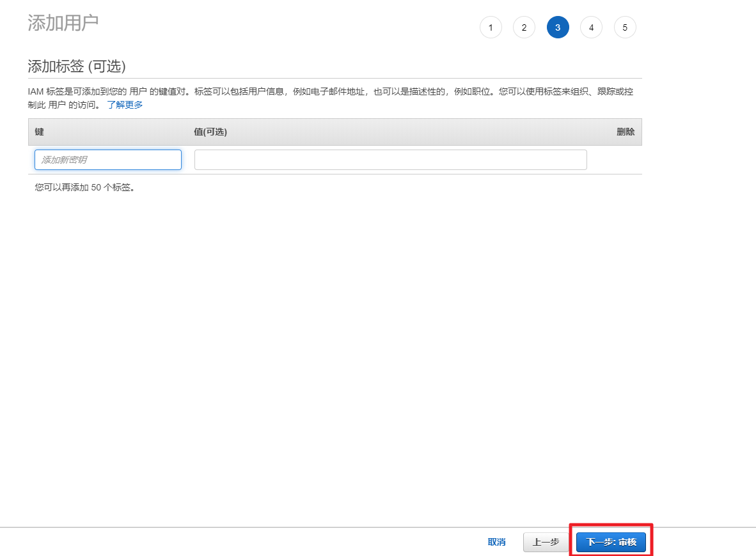Open the 了解更多 link
756x556 pixels.
point(125,105)
